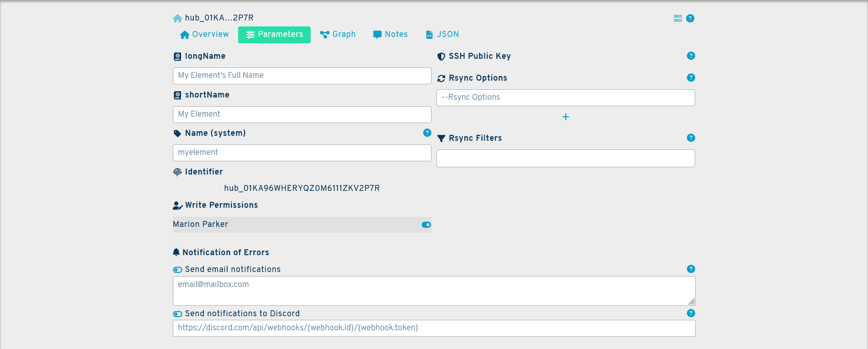Add another Rsync option with plus
Image resolution: width=868 pixels, height=349 pixels.
pos(566,117)
